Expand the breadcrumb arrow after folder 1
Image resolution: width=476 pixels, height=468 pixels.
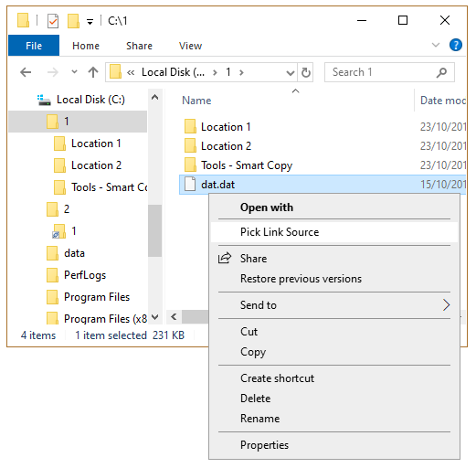click(x=241, y=72)
